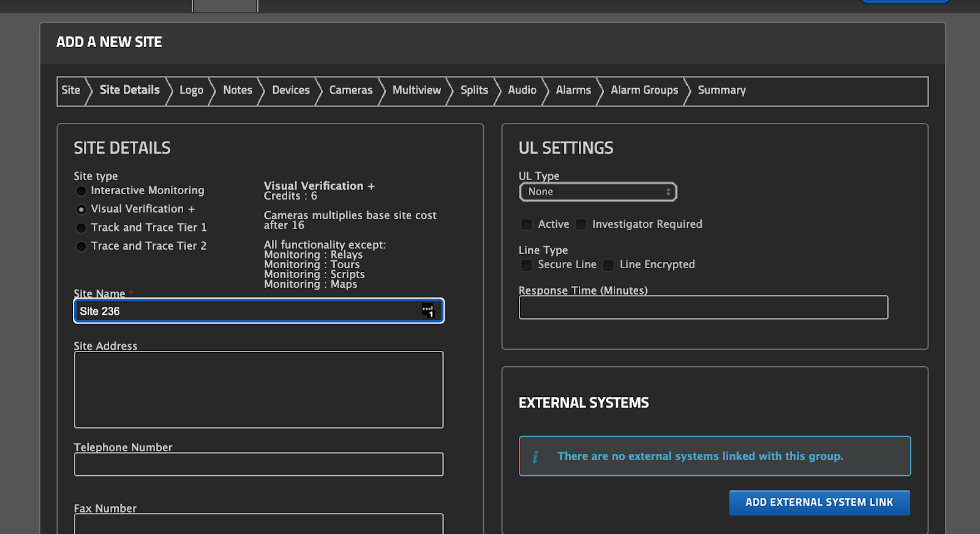Click the 'UL SETTINGS' panel heading
Screen dimensions: 980x534
point(566,148)
